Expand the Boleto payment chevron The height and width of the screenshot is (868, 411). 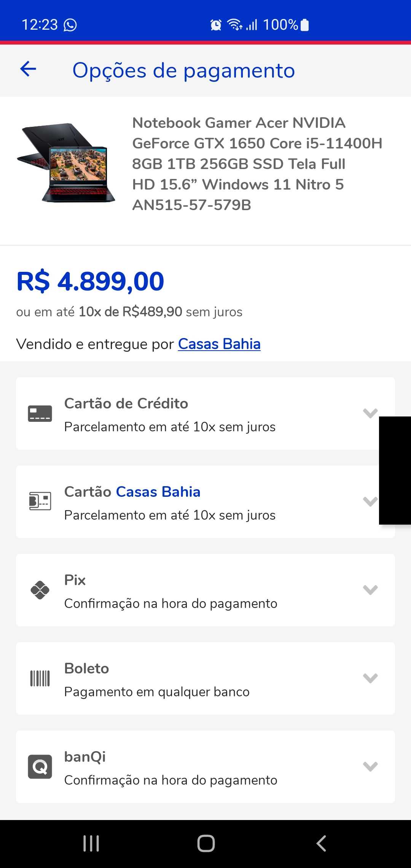370,678
